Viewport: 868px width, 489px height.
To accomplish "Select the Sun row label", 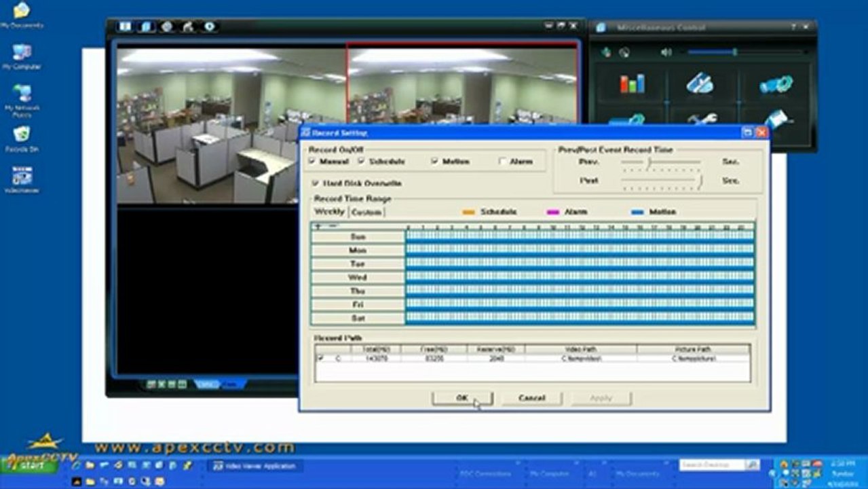I will (358, 236).
